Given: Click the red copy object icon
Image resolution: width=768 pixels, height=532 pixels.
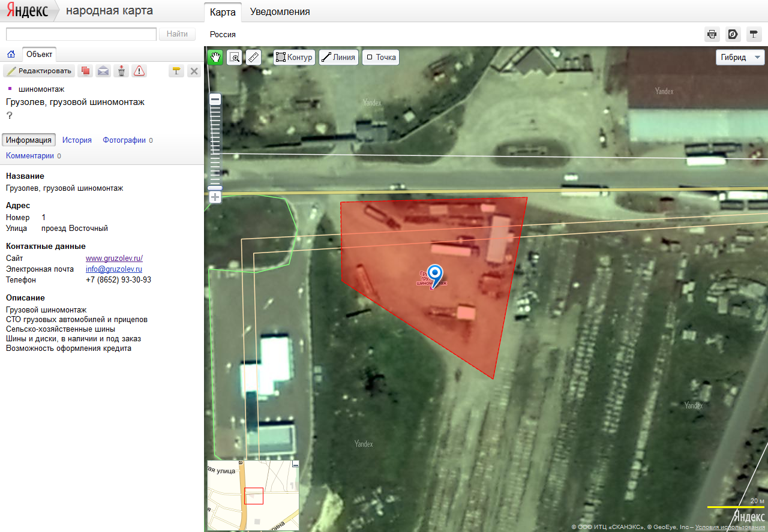Looking at the screenshot, I should tap(86, 71).
